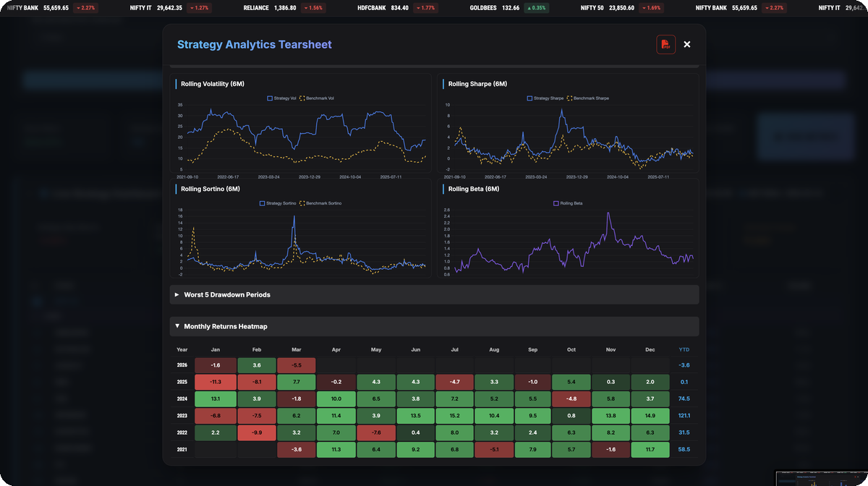Toggle Rolling Beta legend entry
Screen dimensions: 868x486
568,203
